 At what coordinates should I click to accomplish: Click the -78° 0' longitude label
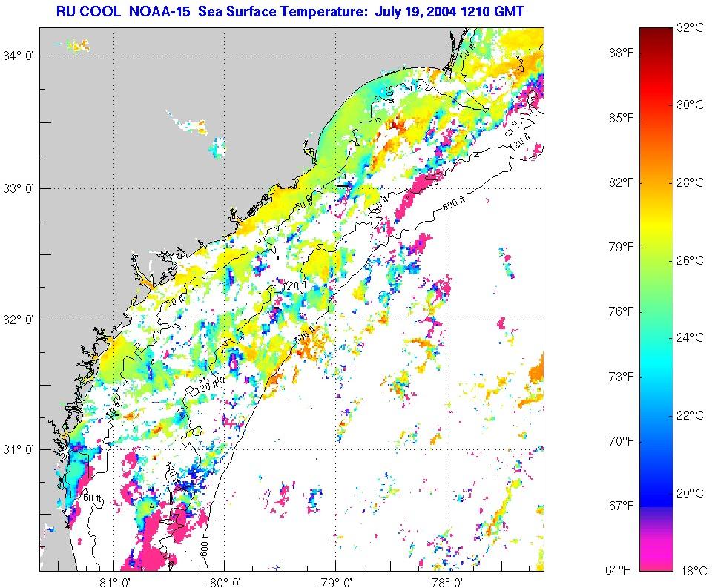(x=446, y=582)
